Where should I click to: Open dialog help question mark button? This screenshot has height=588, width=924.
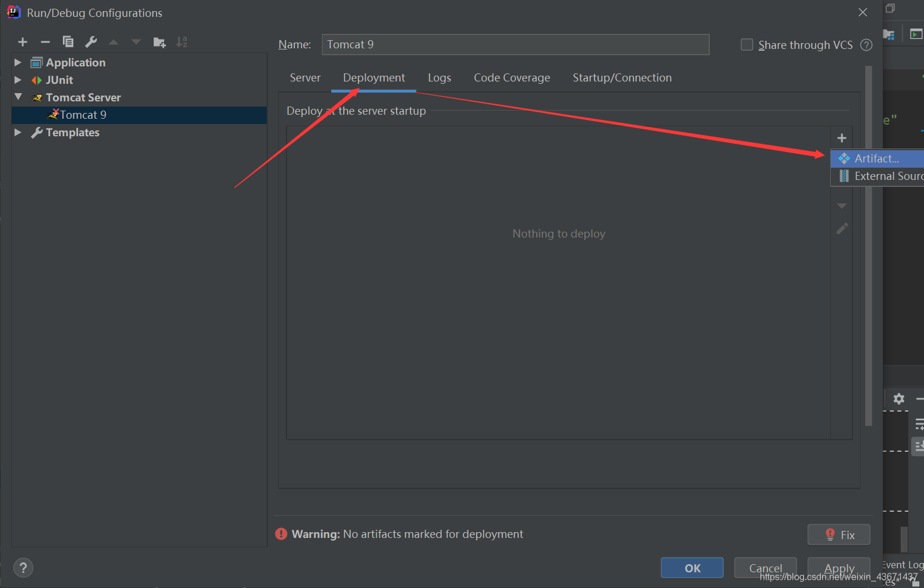click(23, 568)
